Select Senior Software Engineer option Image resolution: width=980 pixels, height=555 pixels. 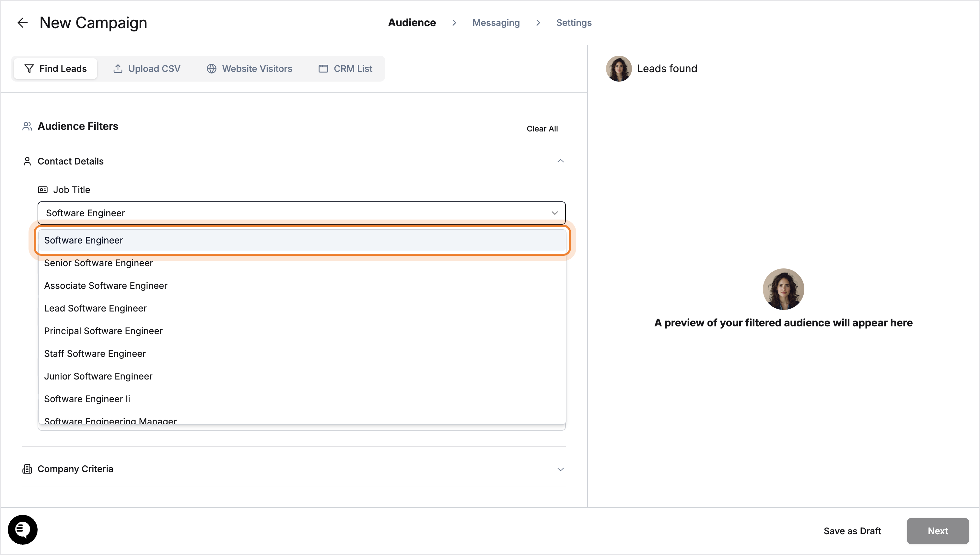(x=302, y=263)
